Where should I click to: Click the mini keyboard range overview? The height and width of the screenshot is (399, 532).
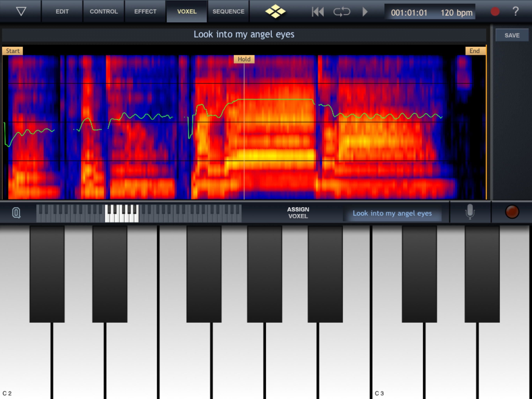pos(139,213)
